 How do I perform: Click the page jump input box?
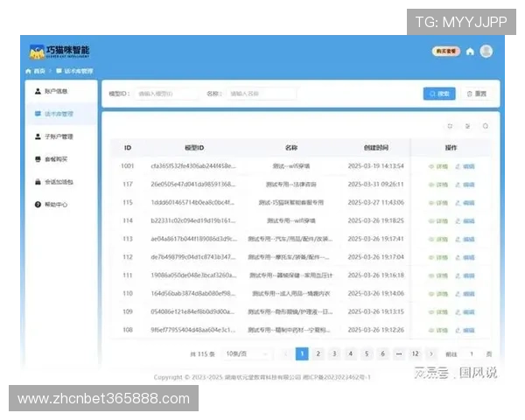pyautogui.click(x=472, y=354)
